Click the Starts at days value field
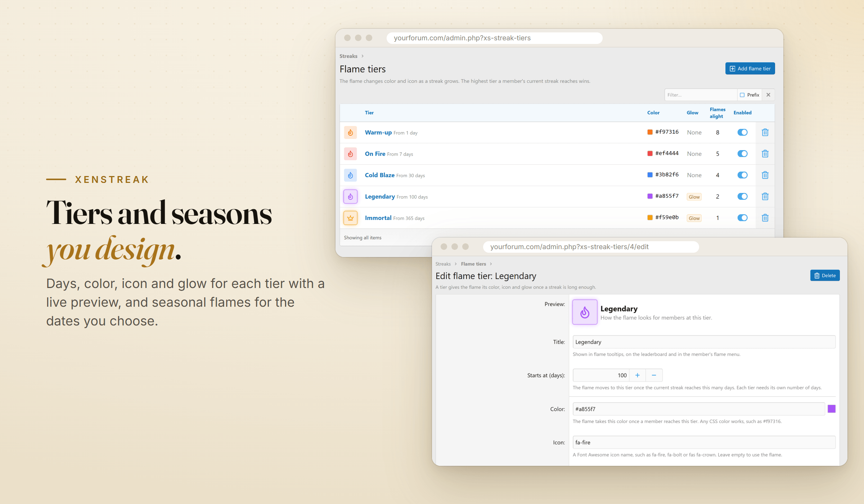 [x=601, y=375]
